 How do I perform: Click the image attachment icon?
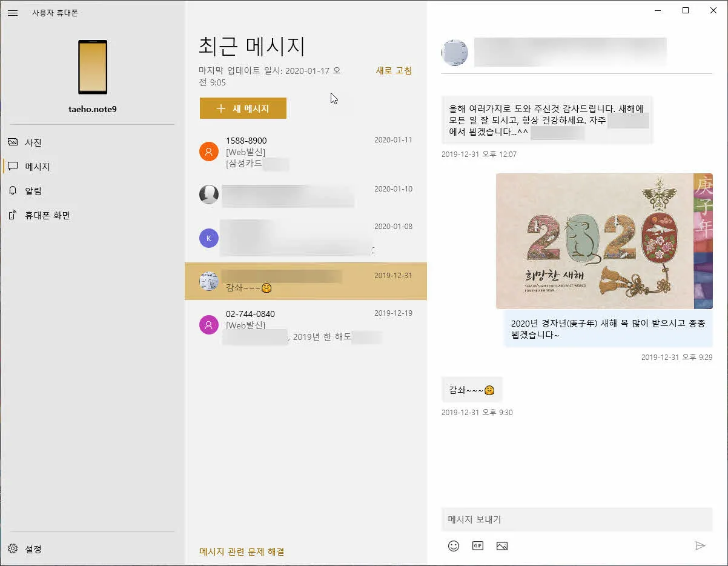point(501,545)
